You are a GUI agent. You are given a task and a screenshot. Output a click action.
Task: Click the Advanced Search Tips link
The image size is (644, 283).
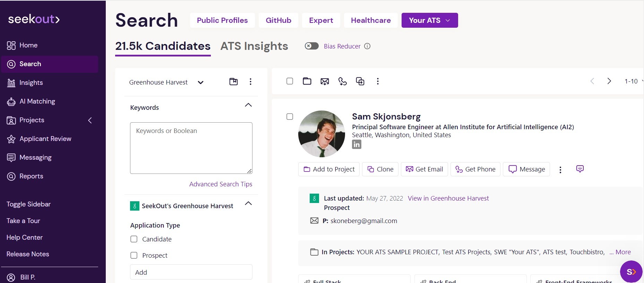tap(221, 184)
